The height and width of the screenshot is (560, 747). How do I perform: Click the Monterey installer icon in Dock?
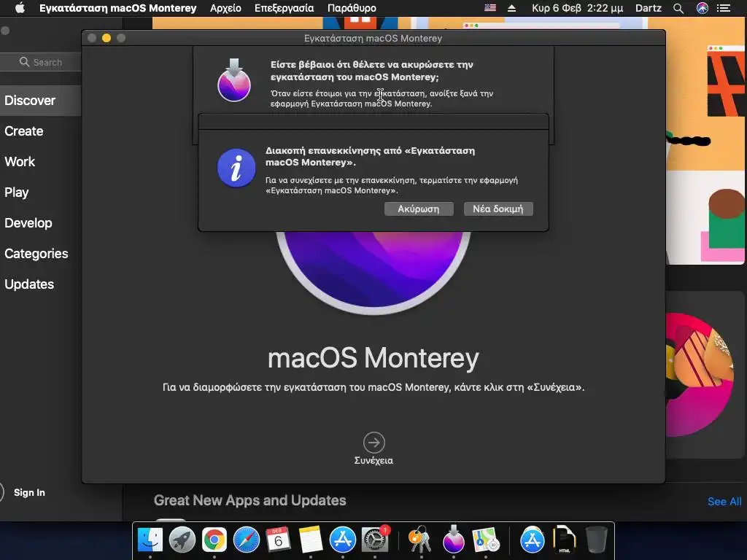(x=454, y=539)
